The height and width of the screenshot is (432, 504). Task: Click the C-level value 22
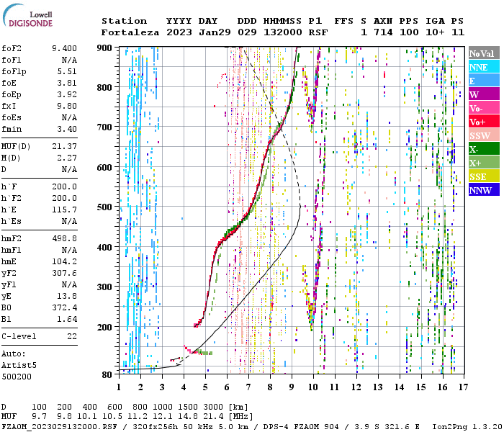(x=72, y=336)
